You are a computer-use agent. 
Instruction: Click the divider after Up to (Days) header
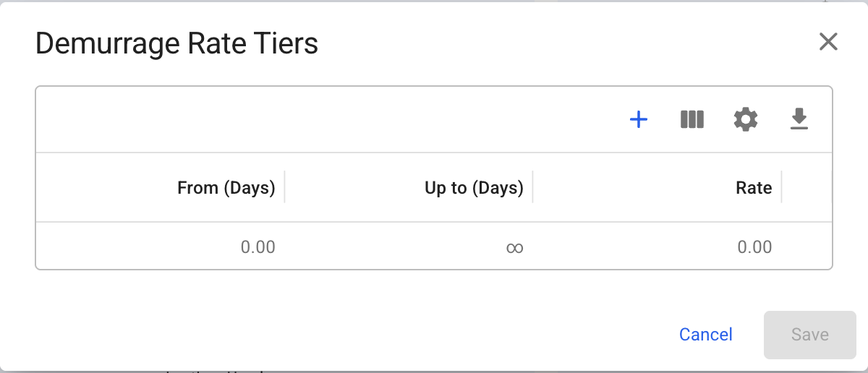[x=533, y=187]
